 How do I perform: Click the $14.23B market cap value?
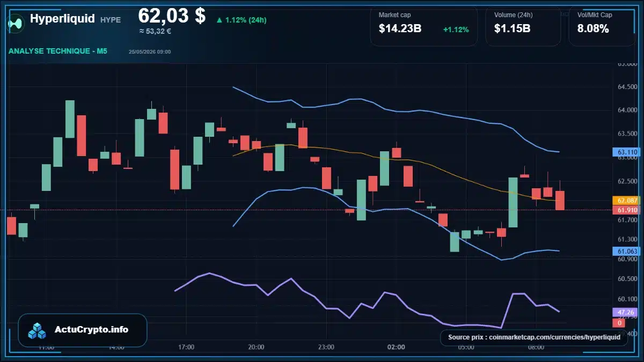pos(400,29)
